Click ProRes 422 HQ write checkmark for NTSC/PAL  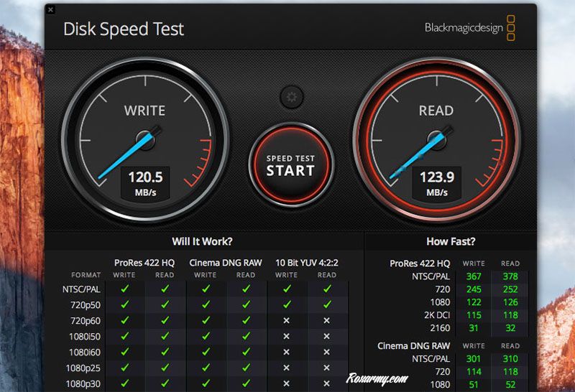click(124, 289)
